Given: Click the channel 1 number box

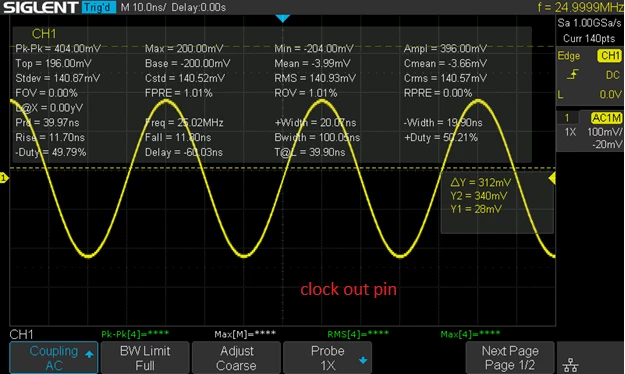Looking at the screenshot, I should (567, 118).
